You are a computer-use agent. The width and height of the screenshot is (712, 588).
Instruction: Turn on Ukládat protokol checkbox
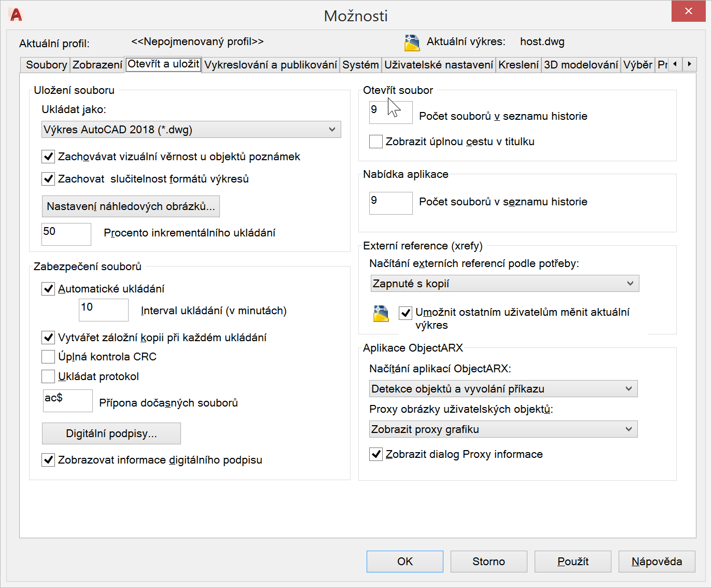tap(48, 376)
